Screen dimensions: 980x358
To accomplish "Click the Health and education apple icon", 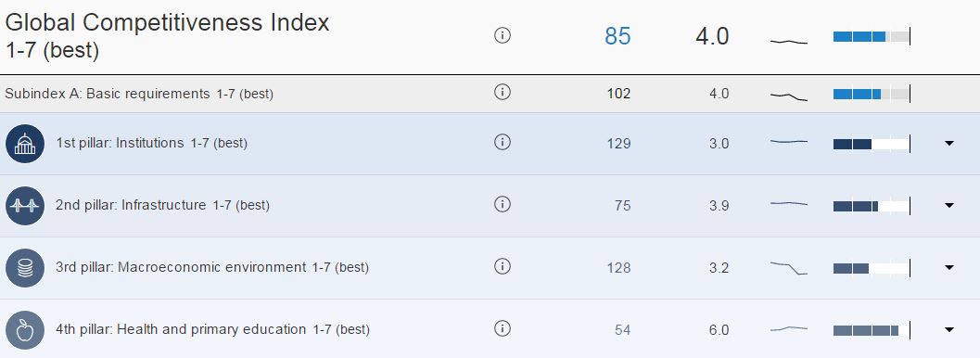I will tap(25, 330).
